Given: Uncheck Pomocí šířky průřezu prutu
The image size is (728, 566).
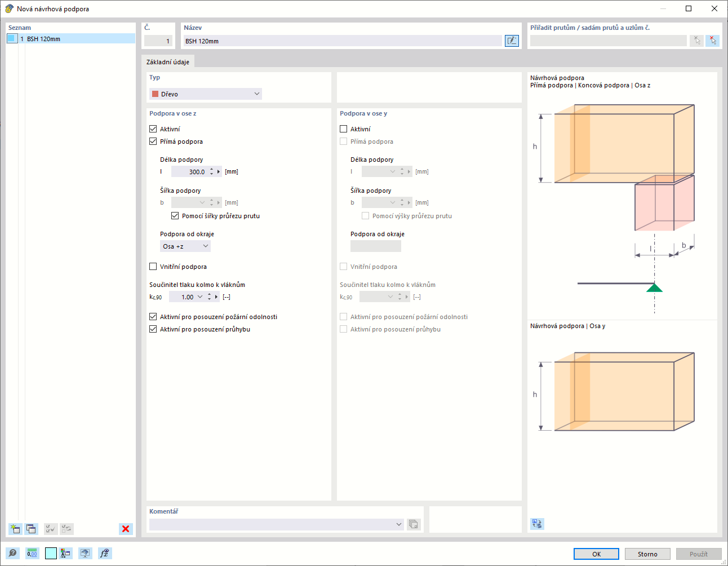Looking at the screenshot, I should pyautogui.click(x=175, y=216).
